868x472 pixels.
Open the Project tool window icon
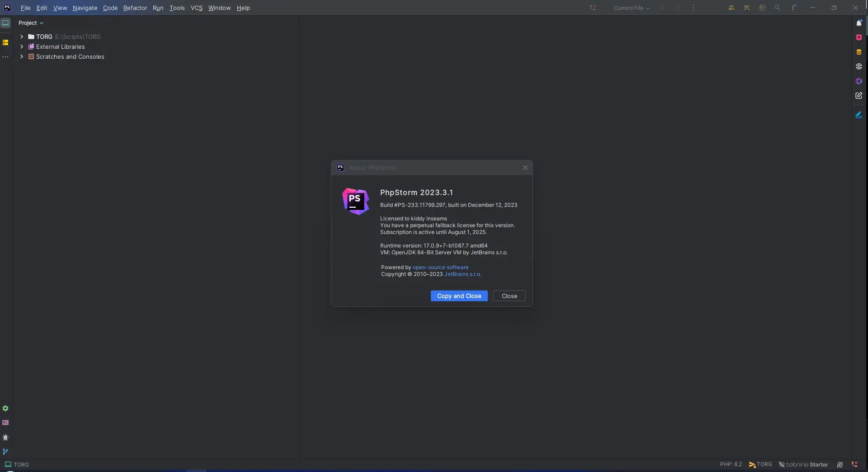(x=5, y=23)
